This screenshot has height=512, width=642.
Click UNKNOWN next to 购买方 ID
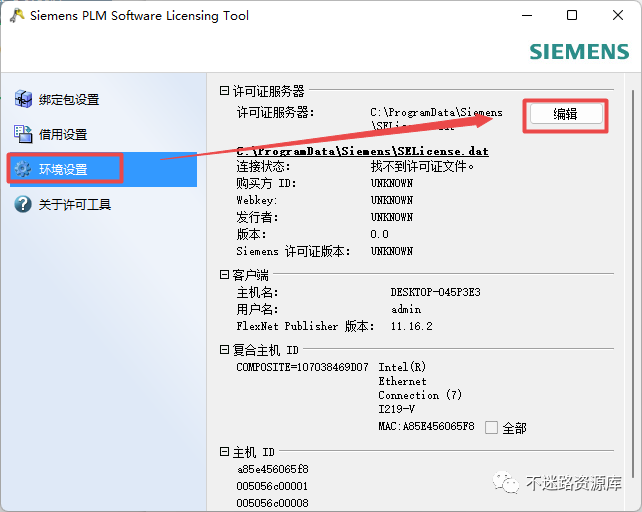(x=392, y=183)
